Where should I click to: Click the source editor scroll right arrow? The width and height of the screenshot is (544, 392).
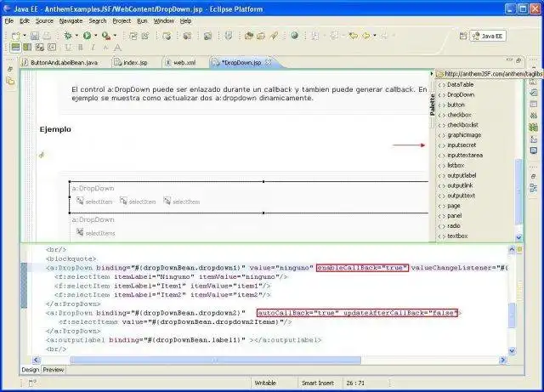coord(503,360)
